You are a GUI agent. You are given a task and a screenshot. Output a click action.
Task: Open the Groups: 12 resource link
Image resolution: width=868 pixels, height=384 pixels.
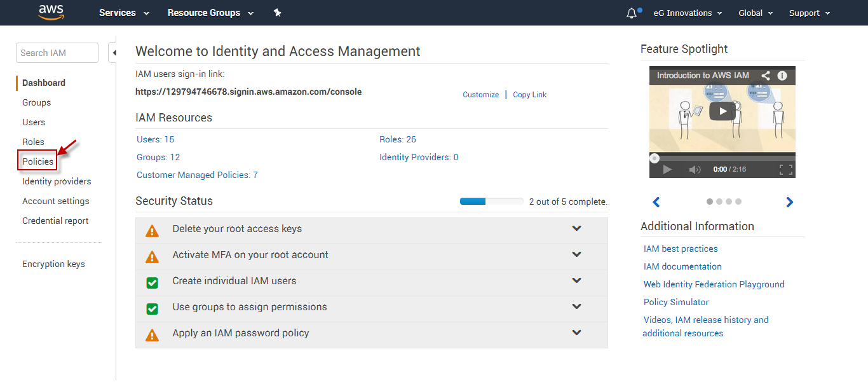[158, 157]
